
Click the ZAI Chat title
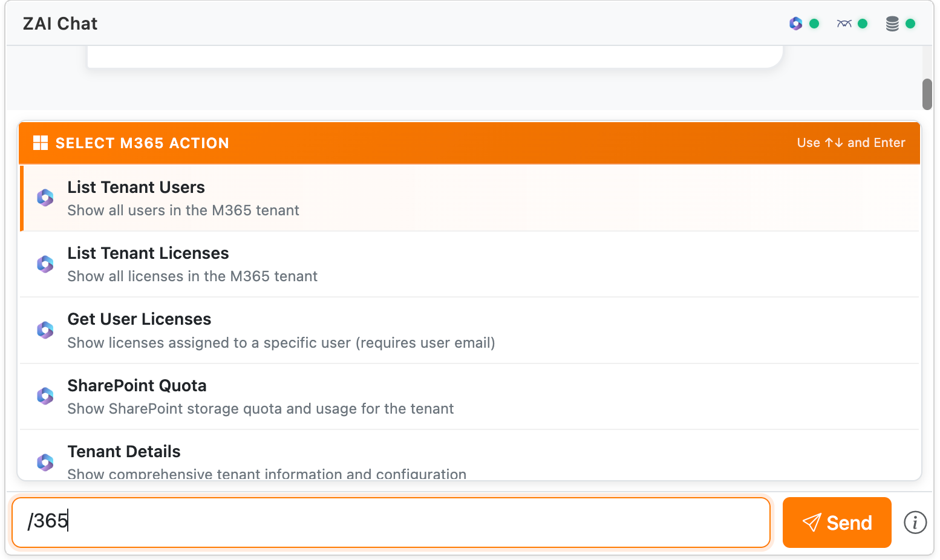pyautogui.click(x=60, y=24)
